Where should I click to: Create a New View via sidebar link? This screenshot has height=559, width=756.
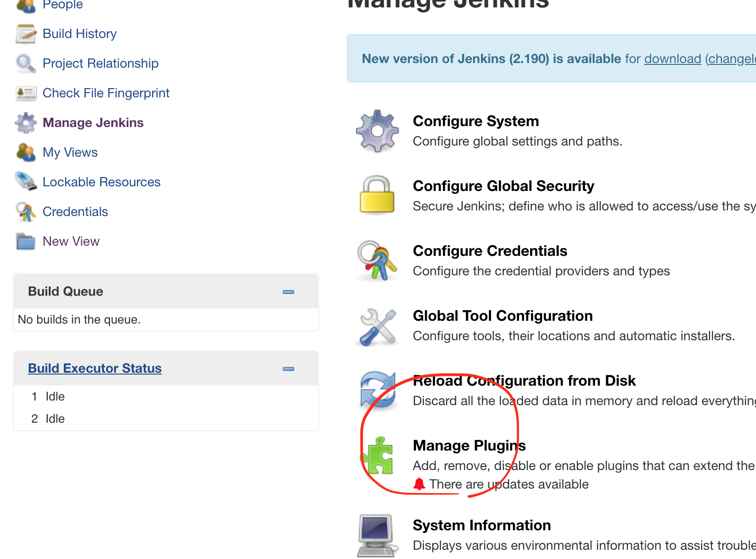(x=71, y=241)
